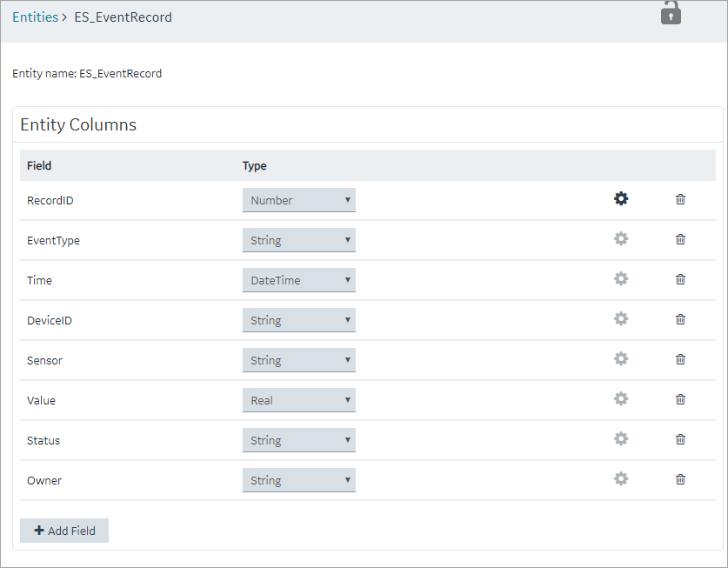Toggle the unlock padlock icon
Screen dimensions: 728x568
[671, 12]
